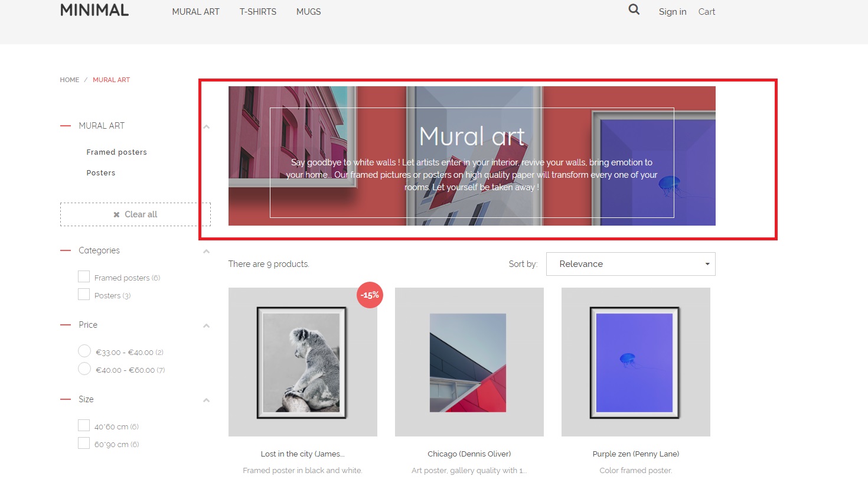Select €40.00 - €60.00 price range
This screenshot has height=479, width=868.
click(x=84, y=369)
